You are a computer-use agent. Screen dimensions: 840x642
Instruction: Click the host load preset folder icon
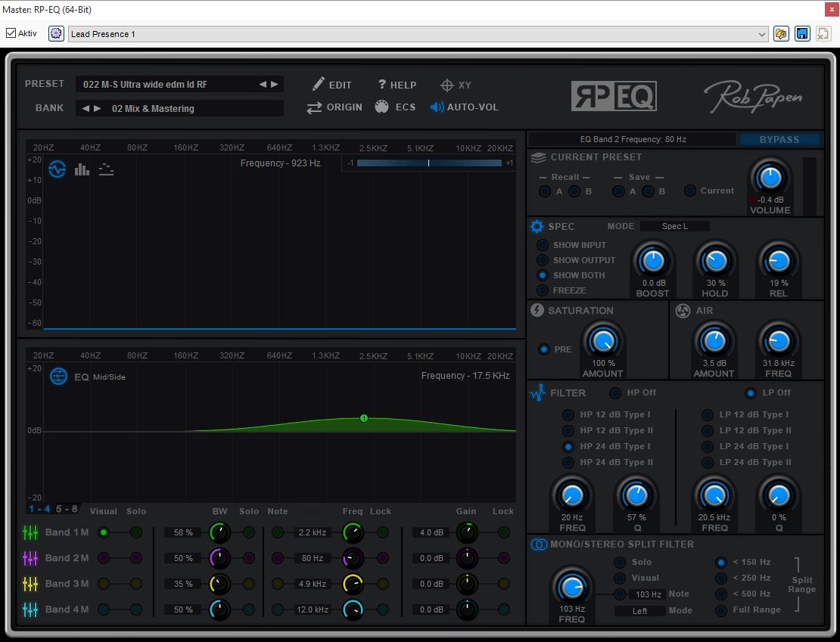pyautogui.click(x=781, y=34)
